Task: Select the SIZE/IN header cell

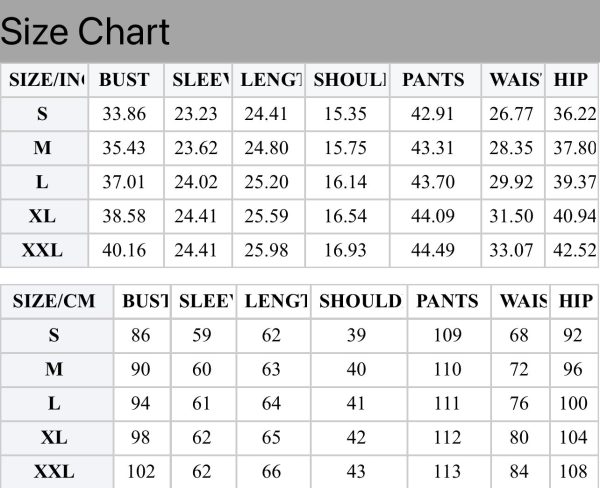Action: click(44, 80)
